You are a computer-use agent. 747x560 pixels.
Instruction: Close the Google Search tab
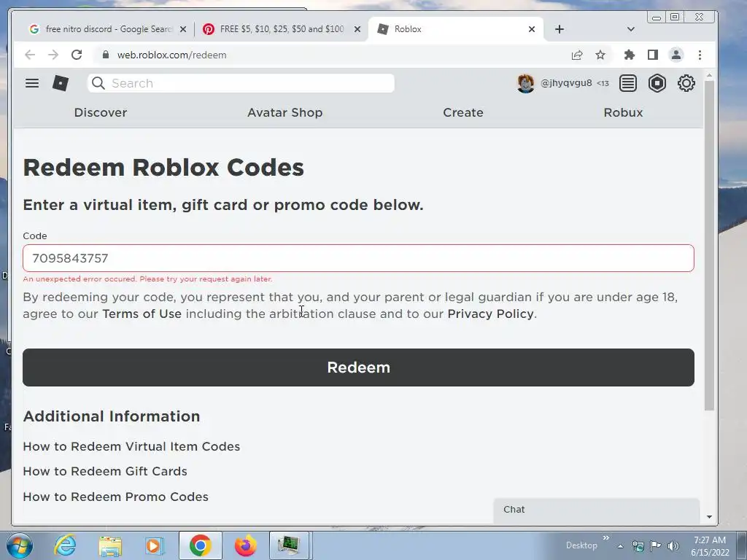(183, 29)
